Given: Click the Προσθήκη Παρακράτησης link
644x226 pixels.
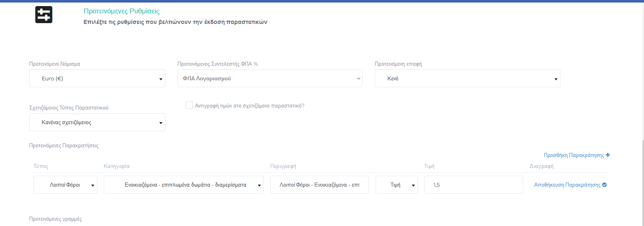Looking at the screenshot, I should click(x=574, y=155).
